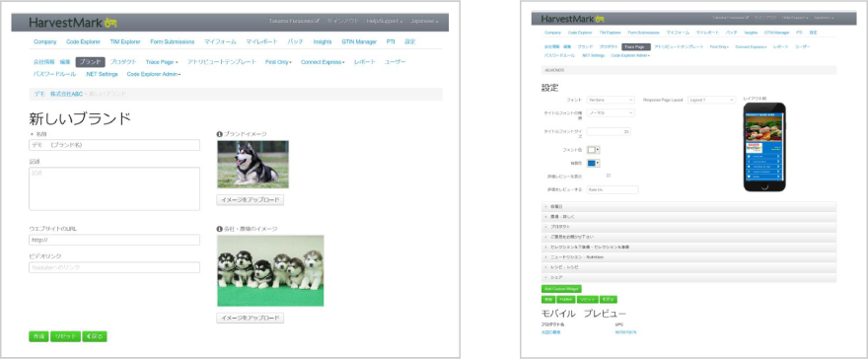This screenshot has height=359, width=868.
Task: Click the info icon beside 会社・農場のイメージ
Action: pyautogui.click(x=220, y=229)
